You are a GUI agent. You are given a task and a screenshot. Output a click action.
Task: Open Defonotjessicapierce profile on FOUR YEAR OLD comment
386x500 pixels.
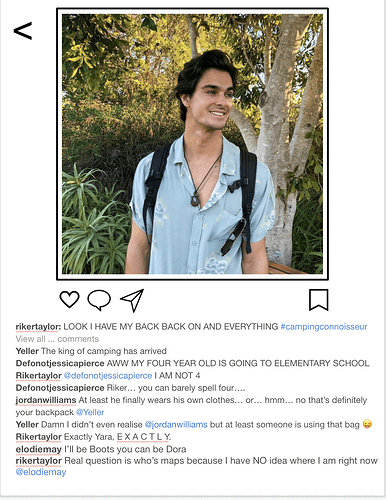tap(60, 363)
